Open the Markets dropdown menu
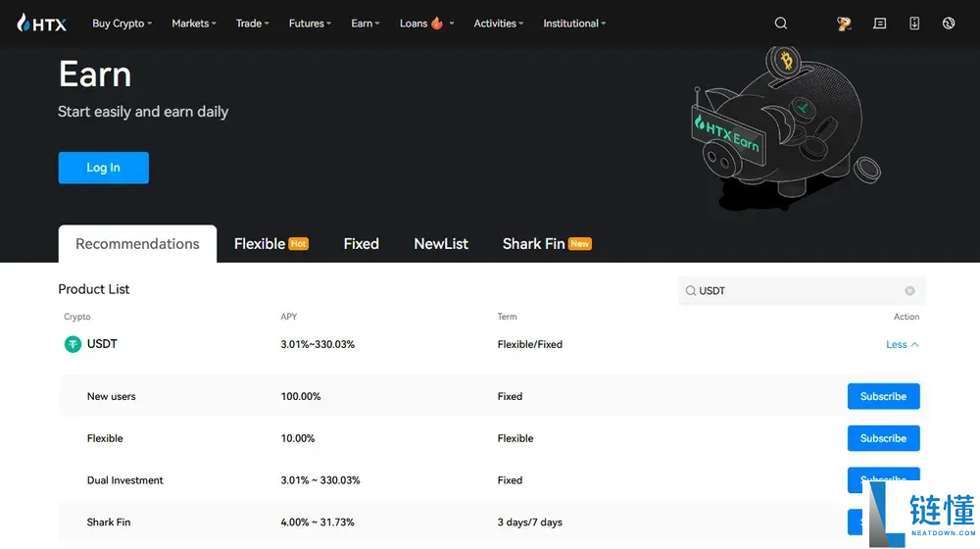The width and height of the screenshot is (980, 549). click(x=193, y=24)
